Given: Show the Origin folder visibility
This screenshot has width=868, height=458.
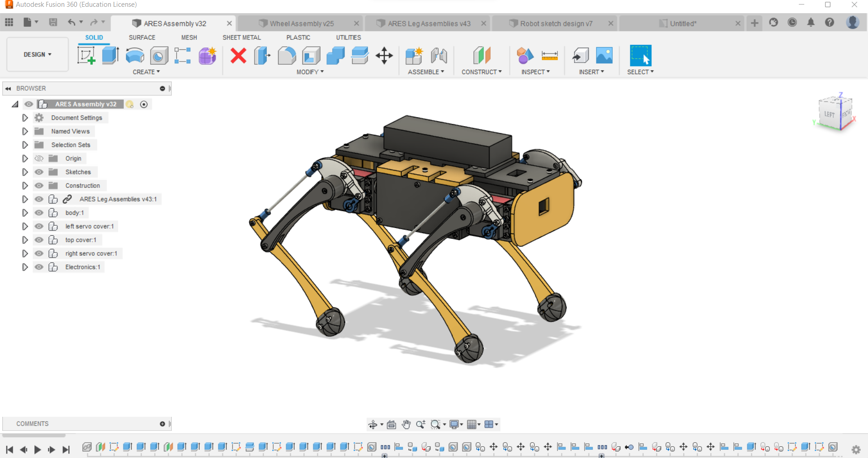Looking at the screenshot, I should coord(39,158).
